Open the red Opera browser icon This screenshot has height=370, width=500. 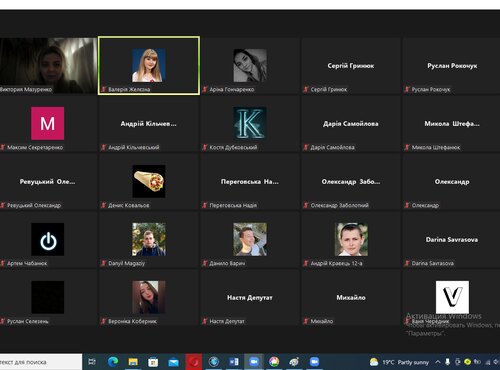pos(194,362)
